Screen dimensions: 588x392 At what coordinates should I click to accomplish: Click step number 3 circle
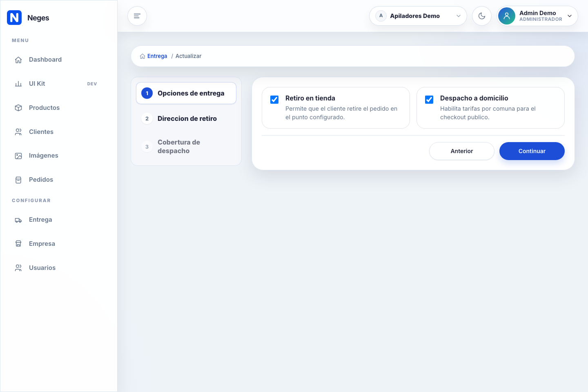point(147,147)
